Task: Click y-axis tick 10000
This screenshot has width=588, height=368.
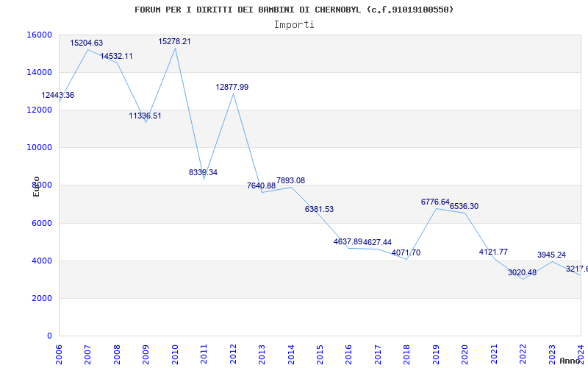Action: point(39,148)
